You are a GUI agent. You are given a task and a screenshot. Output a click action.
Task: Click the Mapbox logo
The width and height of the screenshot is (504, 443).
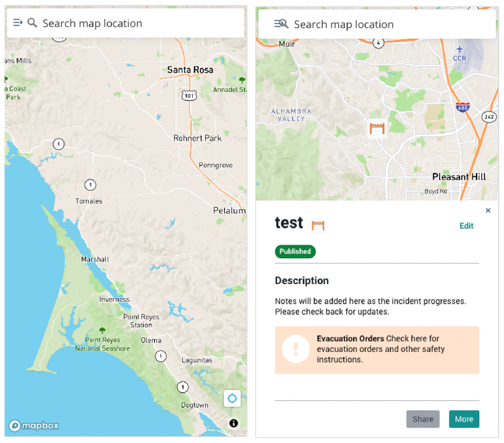pyautogui.click(x=33, y=426)
